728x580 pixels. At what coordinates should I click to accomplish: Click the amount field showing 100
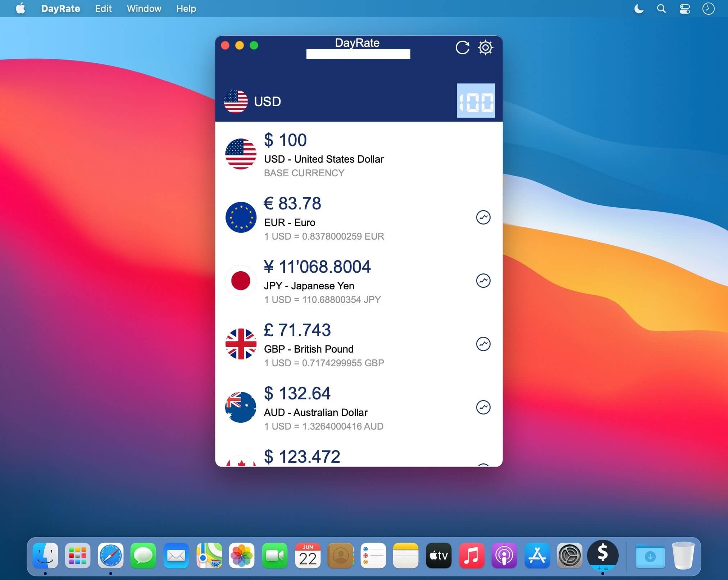click(x=476, y=101)
